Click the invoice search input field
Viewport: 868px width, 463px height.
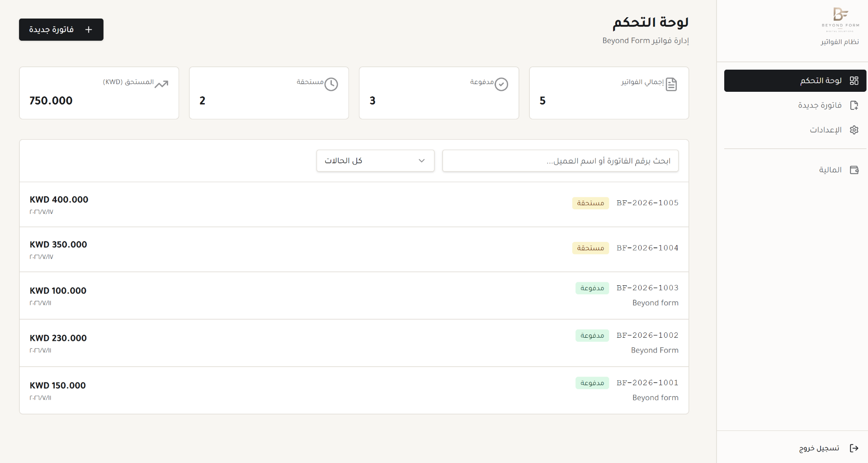pyautogui.click(x=560, y=161)
